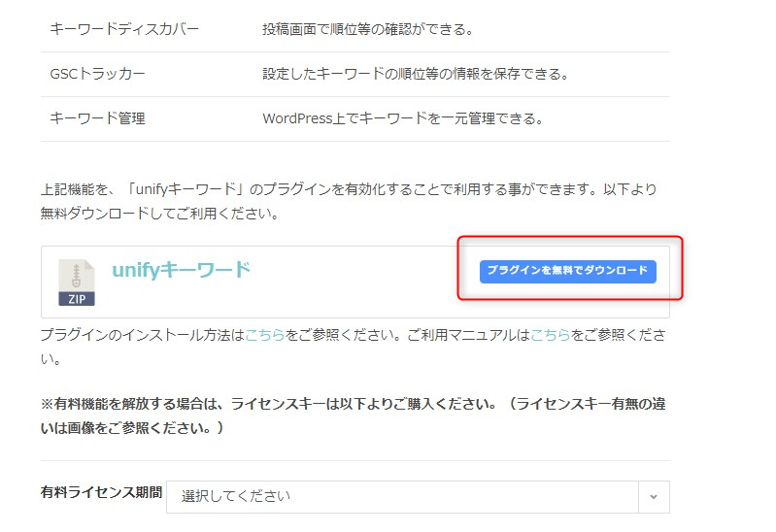The image size is (776, 532).
Task: Open the 有料ライセンス期間 dropdown
Action: coord(418,496)
